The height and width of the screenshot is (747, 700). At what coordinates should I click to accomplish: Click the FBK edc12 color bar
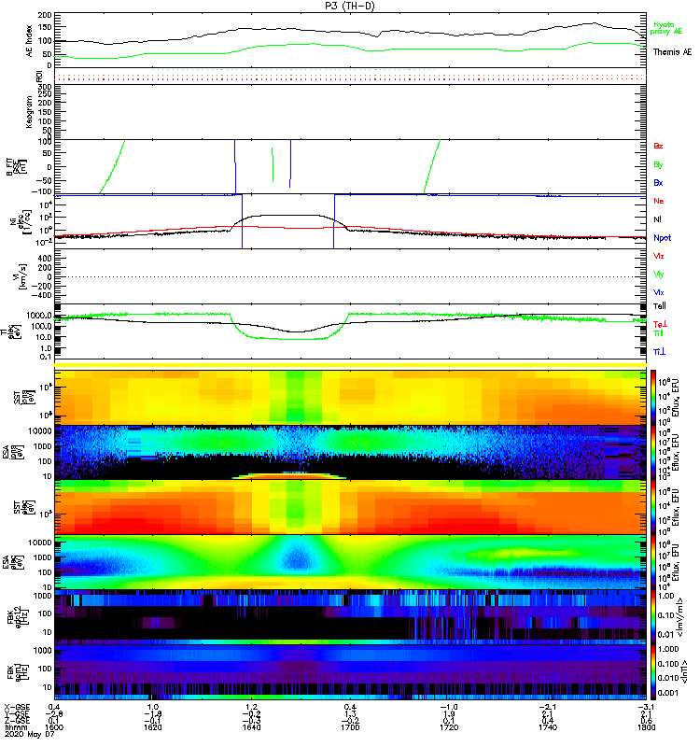[652, 617]
